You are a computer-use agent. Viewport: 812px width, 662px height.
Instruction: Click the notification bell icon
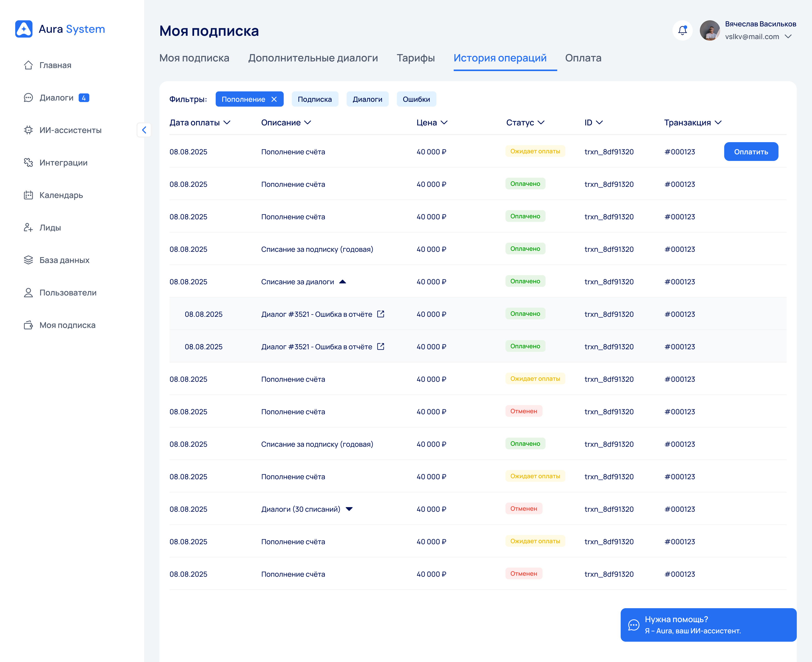[682, 30]
